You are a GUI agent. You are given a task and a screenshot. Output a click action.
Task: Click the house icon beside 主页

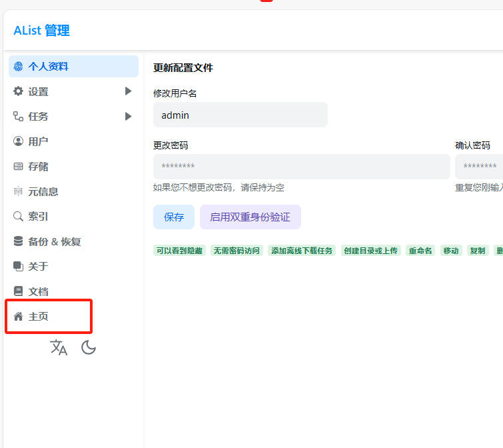pyautogui.click(x=18, y=317)
